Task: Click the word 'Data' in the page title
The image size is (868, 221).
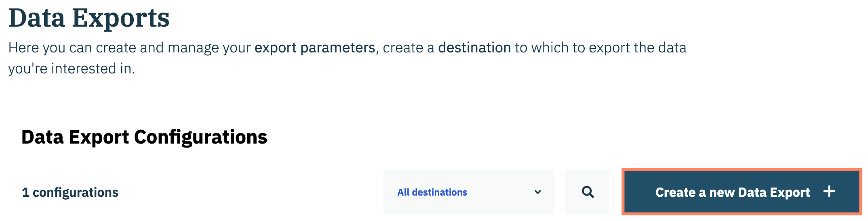Action: [x=37, y=18]
